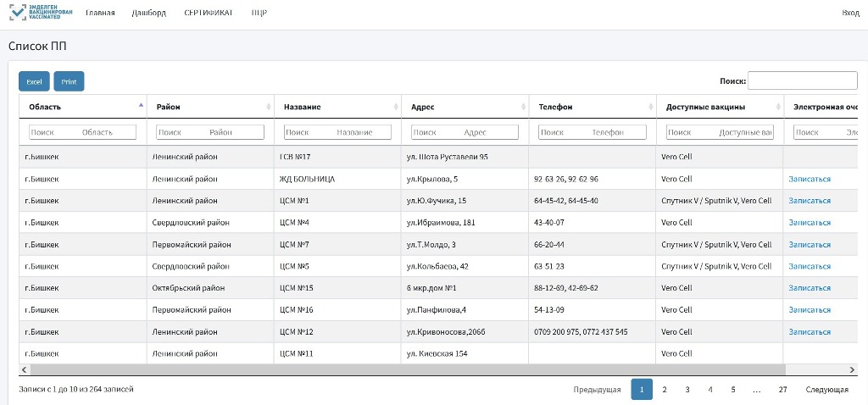Viewport: 868px width, 405px height.
Task: Sort by Название column sort icon
Action: tap(396, 107)
